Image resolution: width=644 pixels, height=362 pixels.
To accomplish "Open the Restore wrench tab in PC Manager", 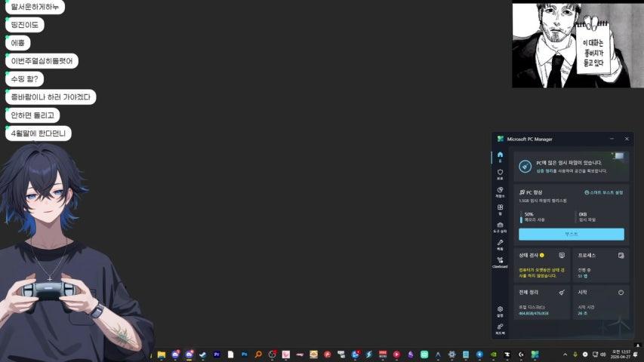I will pos(500,245).
